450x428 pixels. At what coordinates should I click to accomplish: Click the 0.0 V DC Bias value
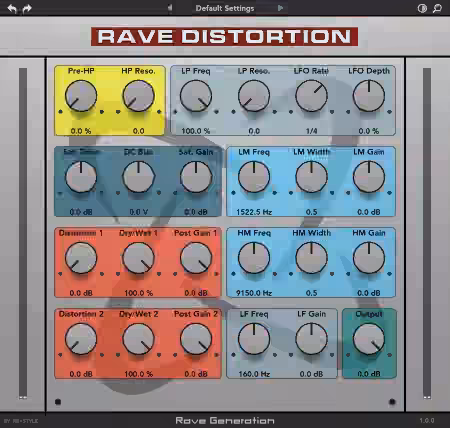139,212
